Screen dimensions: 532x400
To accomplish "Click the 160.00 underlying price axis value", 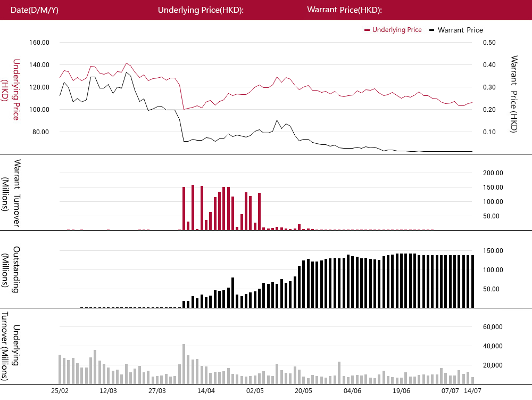I will coord(39,43).
